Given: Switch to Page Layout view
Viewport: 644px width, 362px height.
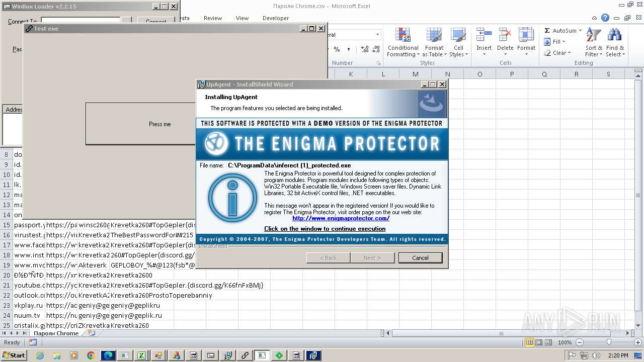Looking at the screenshot, I should point(539,342).
